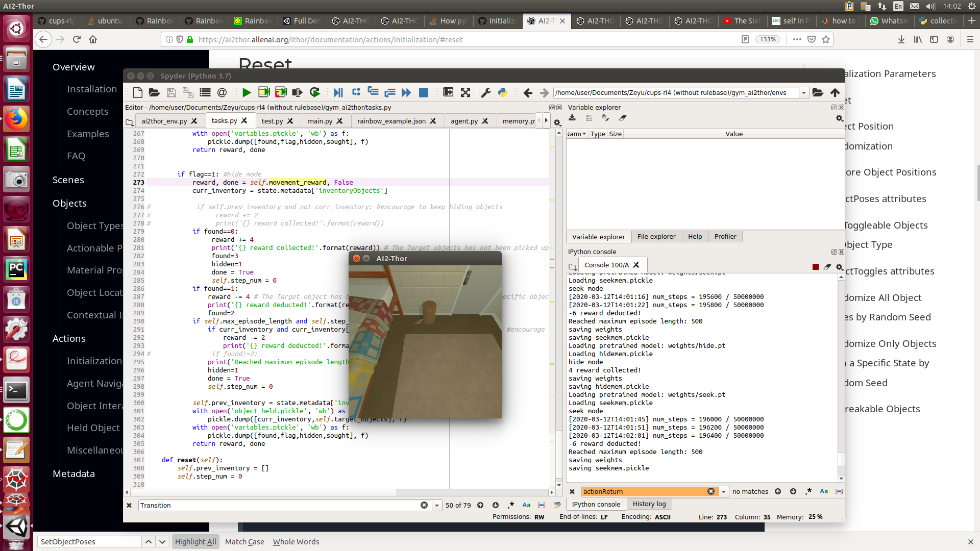Run the current cell
The width and height of the screenshot is (980, 551).
pos(264,92)
